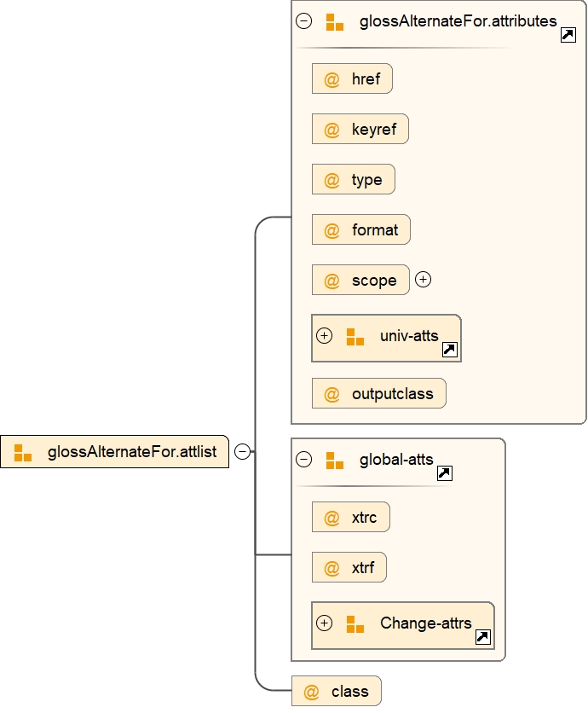Image resolution: width=588 pixels, height=713 pixels.
Task: Click the global-atts reference arrow icon
Action: coord(444,473)
